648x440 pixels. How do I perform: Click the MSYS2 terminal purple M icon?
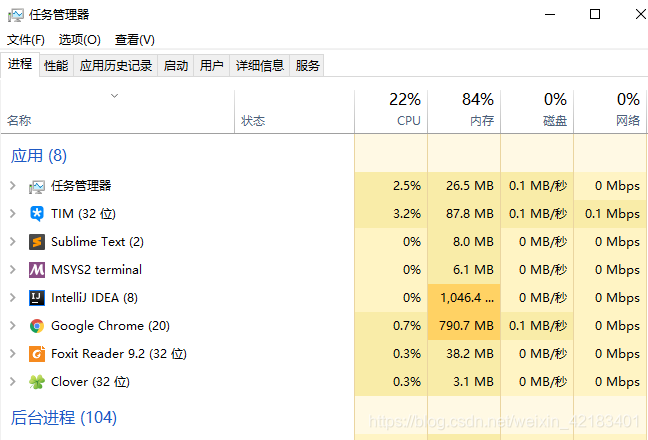pos(37,270)
